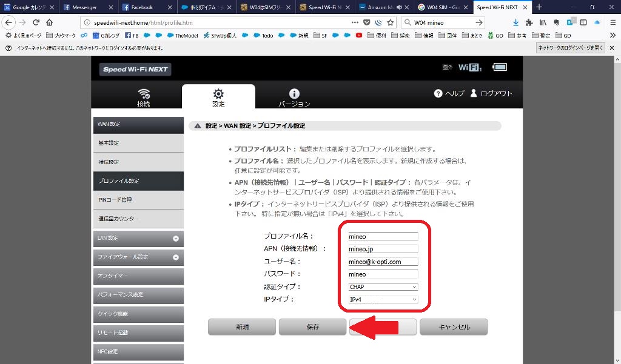Open the 娯楽 bookmarks folder
Screen dimensions: 621x364
pyautogui.click(x=400, y=35)
